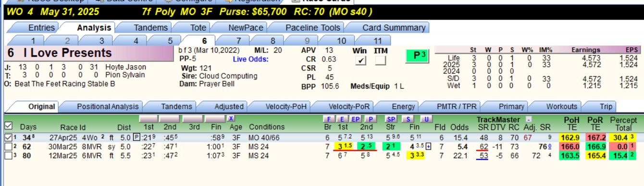The width and height of the screenshot is (644, 186).
Task: Click the Live Odds: label
Action: tap(250, 59)
